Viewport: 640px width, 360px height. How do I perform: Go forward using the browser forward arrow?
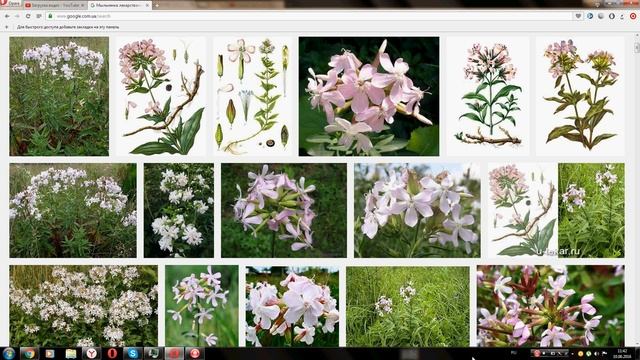click(x=17, y=16)
